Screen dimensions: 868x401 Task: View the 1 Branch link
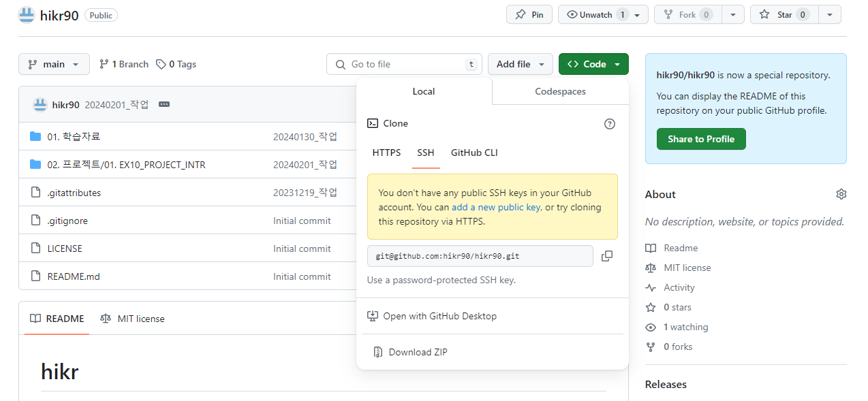pos(123,64)
